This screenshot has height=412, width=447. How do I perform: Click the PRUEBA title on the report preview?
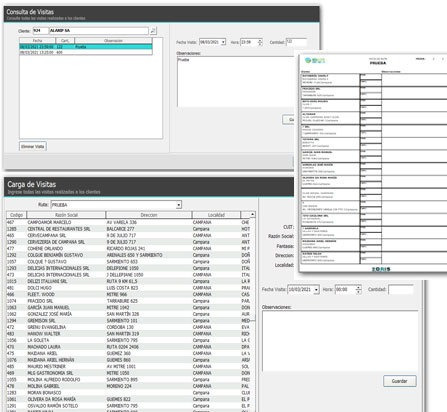(x=378, y=63)
